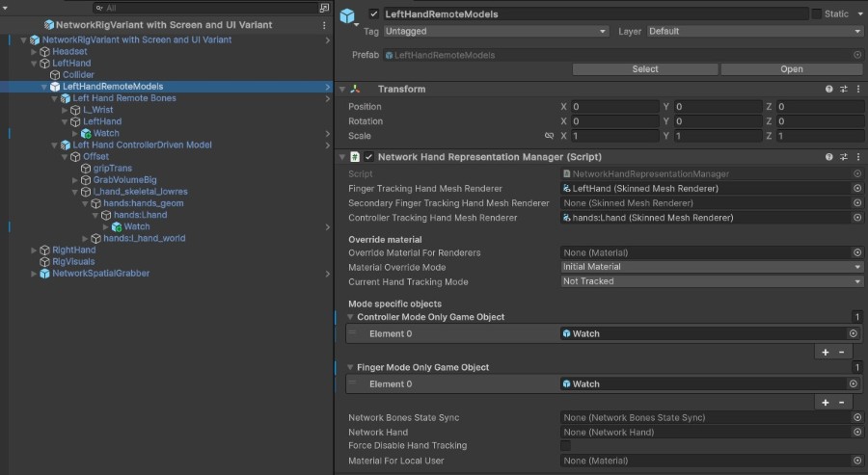Viewport: 868px width, 475px height.
Task: Open object picker for Finger Tracking Hand Mesh Renderer
Action: click(x=857, y=189)
